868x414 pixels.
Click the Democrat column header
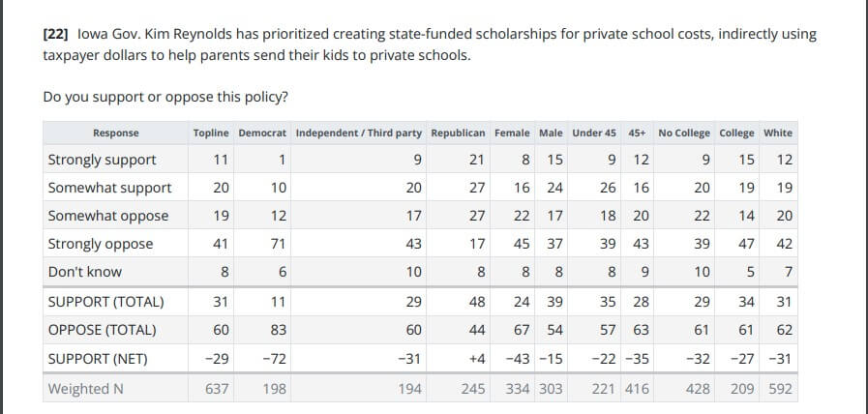(261, 133)
